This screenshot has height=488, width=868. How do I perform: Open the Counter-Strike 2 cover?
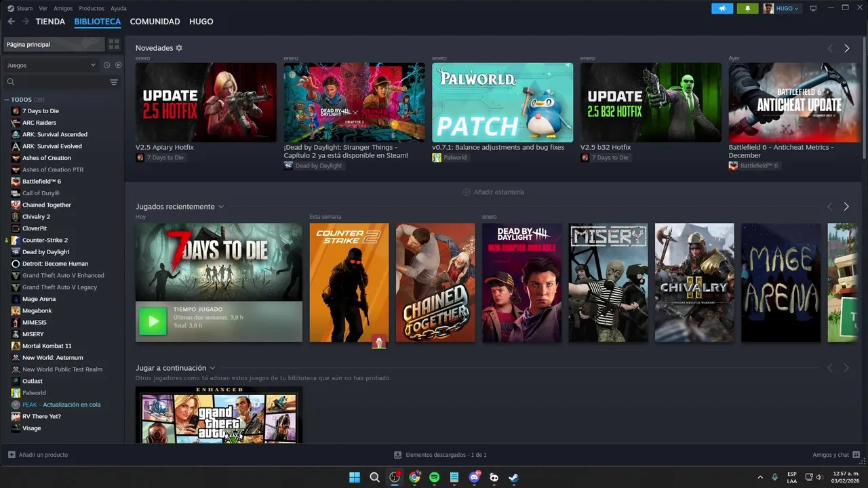(349, 283)
